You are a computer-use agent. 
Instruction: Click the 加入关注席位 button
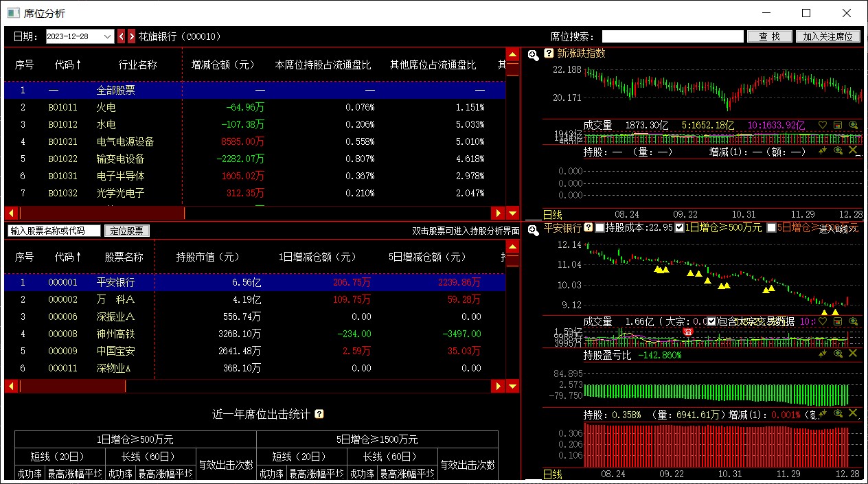[827, 36]
